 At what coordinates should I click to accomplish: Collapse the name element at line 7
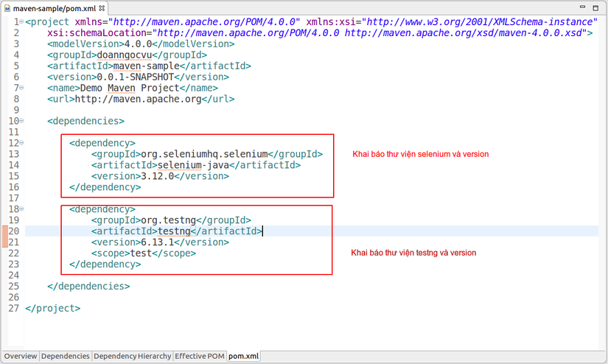tap(21, 88)
